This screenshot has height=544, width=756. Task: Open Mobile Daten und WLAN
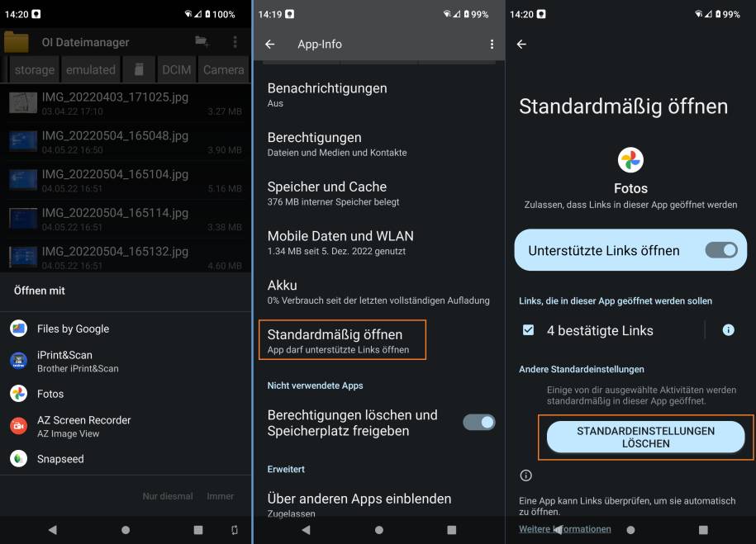[x=379, y=243]
